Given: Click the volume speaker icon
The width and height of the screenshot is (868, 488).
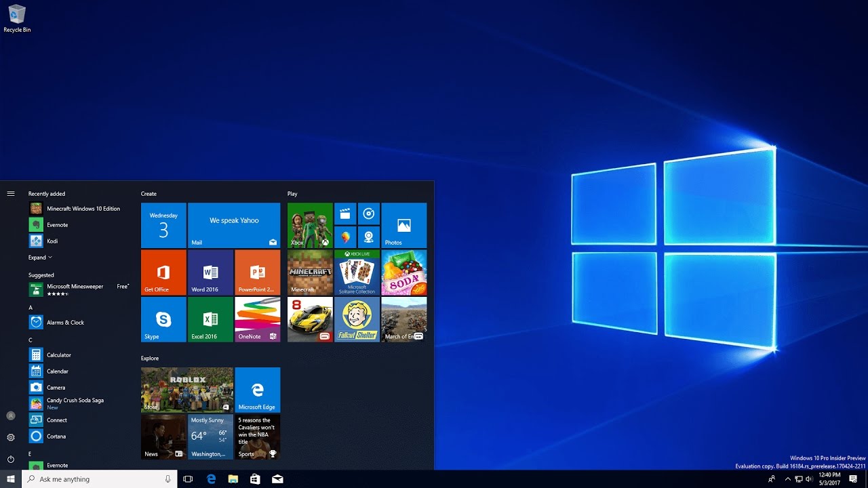Looking at the screenshot, I should pos(809,479).
